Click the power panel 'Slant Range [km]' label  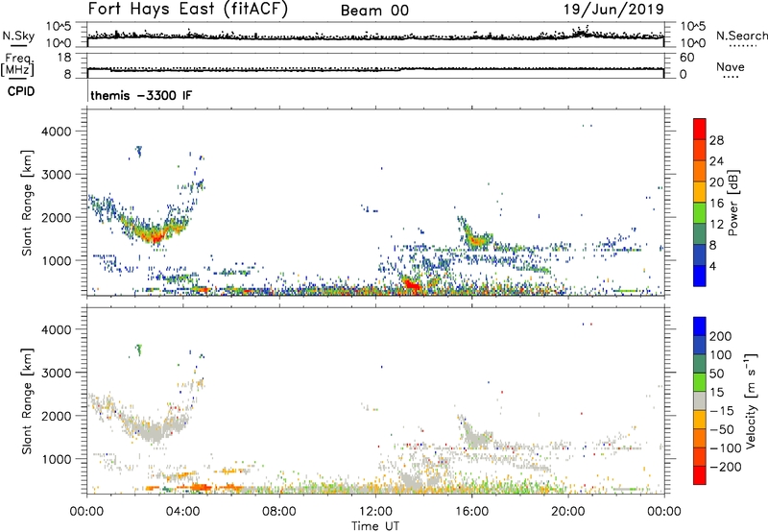pyautogui.click(x=27, y=203)
